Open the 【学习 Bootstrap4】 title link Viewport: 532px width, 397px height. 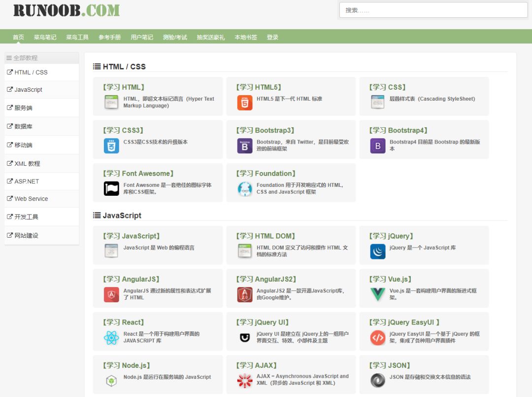pyautogui.click(x=399, y=130)
